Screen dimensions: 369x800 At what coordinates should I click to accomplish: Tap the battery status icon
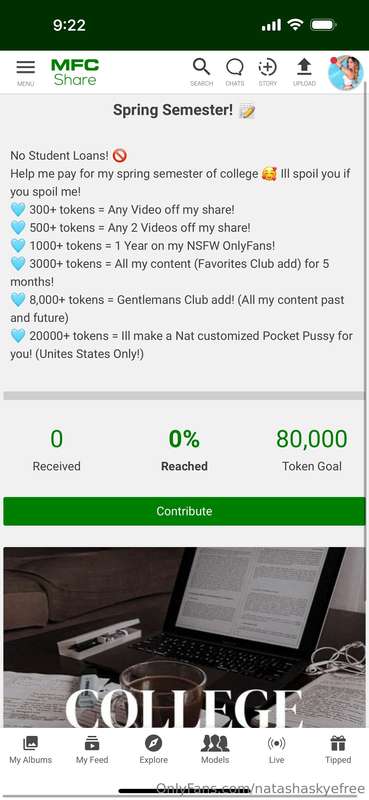(x=324, y=25)
